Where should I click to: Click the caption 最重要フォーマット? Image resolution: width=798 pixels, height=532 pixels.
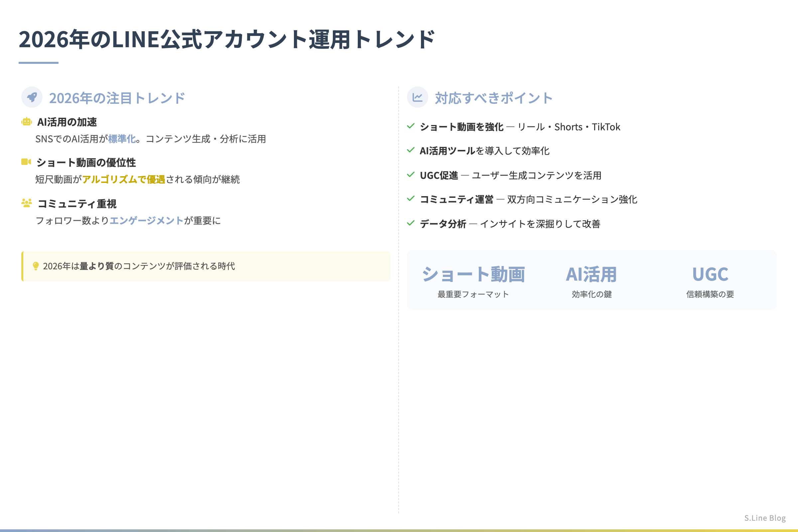pyautogui.click(x=473, y=294)
